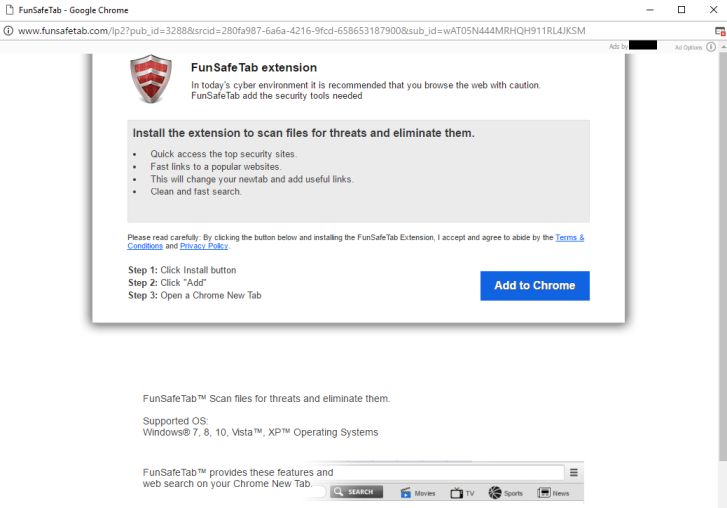This screenshot has width=727, height=508.
Task: Open the TV shortcut icon
Action: tap(457, 493)
